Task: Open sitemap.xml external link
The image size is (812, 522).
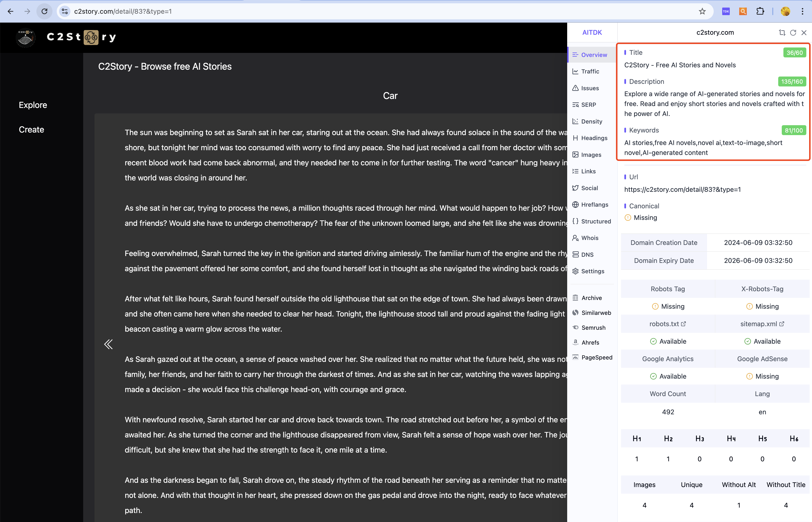Action: point(762,324)
